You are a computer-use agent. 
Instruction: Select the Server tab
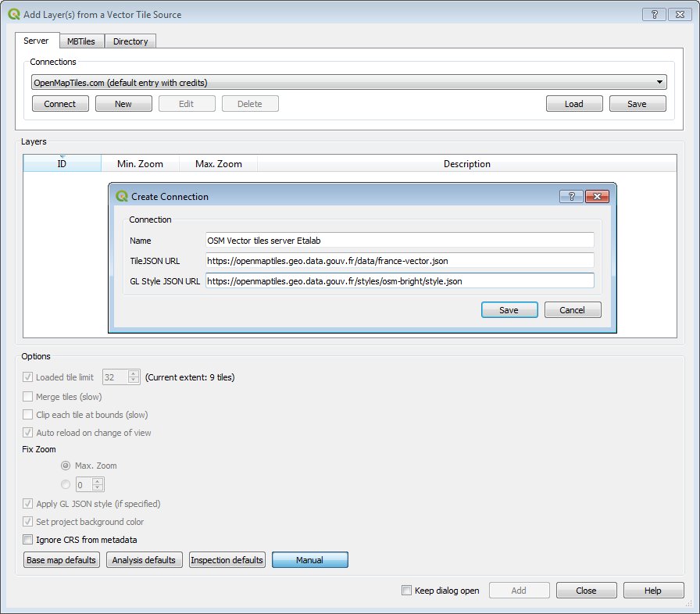point(36,41)
